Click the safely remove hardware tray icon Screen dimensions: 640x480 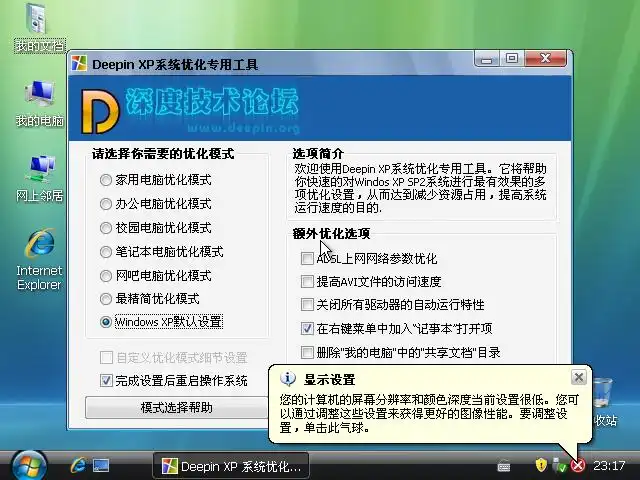pyautogui.click(x=558, y=464)
